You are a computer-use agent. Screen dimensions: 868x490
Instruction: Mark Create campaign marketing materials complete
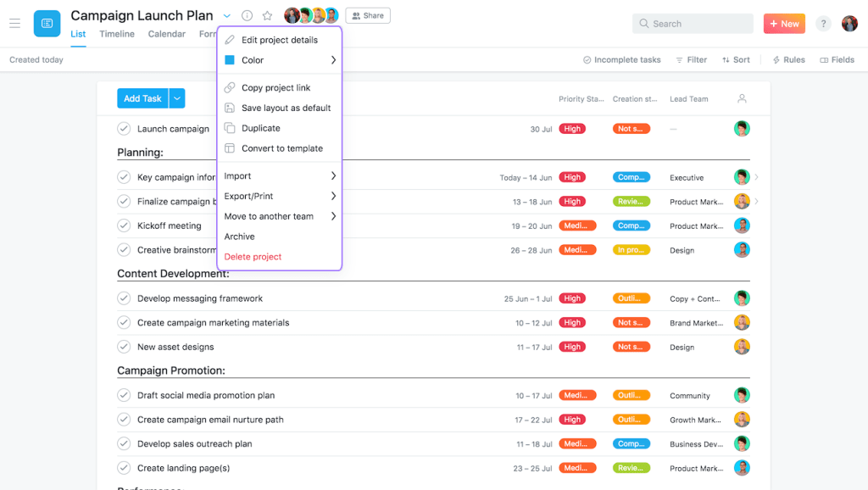(x=124, y=322)
